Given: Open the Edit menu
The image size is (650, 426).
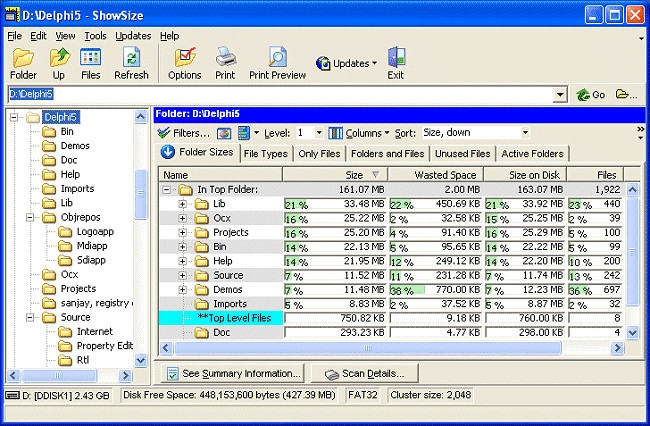Looking at the screenshot, I should click(39, 36).
